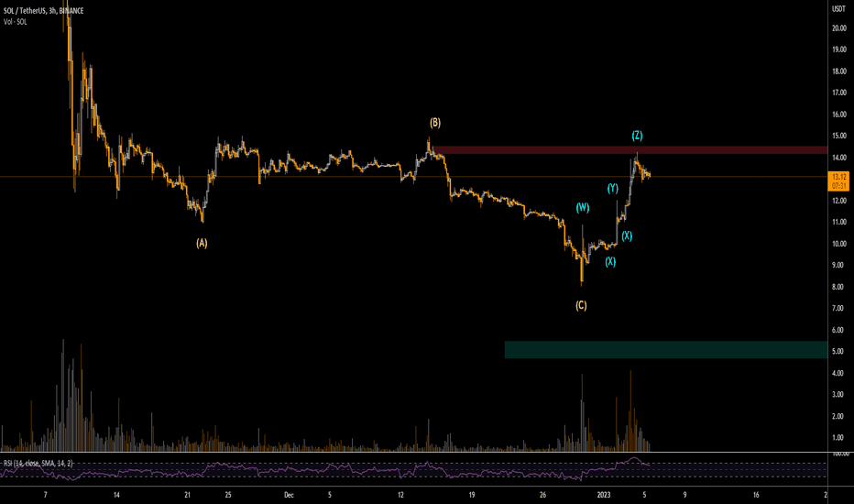Click the 20.00 price scale level
Viewport: 854px width, 504px height.
coord(838,27)
